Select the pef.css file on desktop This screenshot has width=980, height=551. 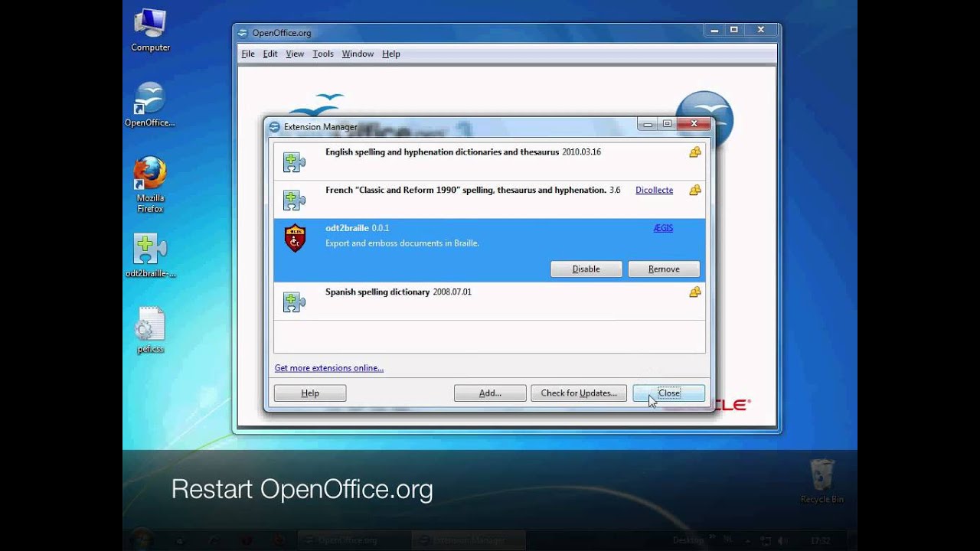(150, 331)
